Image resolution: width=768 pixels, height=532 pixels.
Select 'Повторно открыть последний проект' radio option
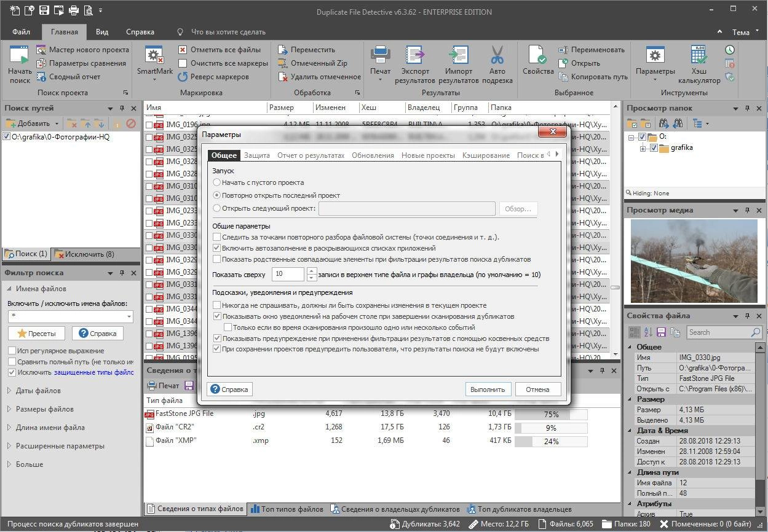pos(216,195)
